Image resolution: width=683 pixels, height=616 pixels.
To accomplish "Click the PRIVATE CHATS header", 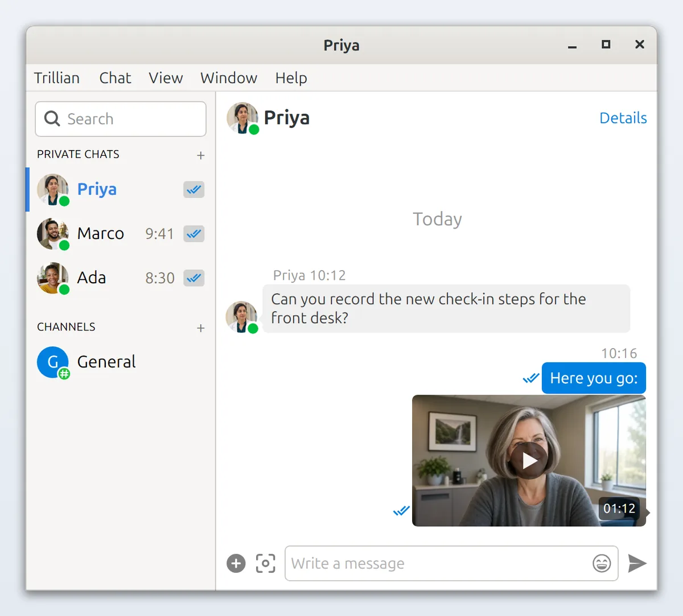I will pyautogui.click(x=78, y=154).
